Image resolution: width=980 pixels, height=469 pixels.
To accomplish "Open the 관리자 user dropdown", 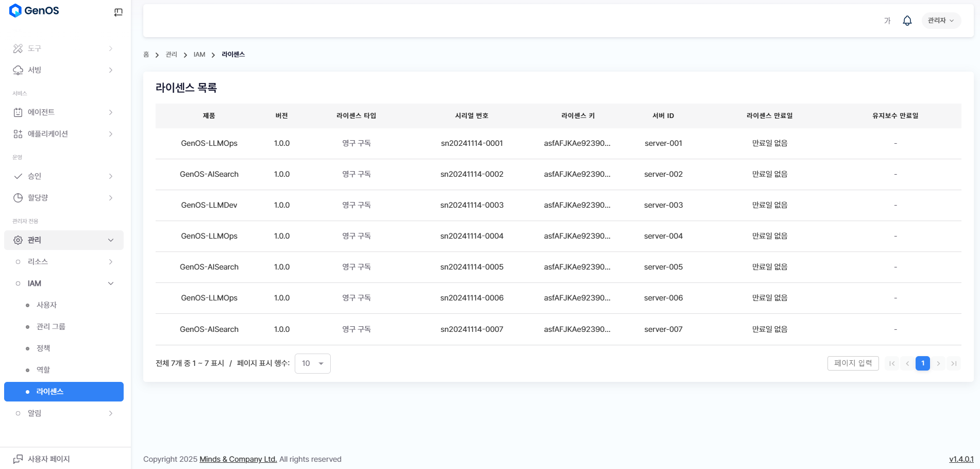I will click(x=940, y=21).
